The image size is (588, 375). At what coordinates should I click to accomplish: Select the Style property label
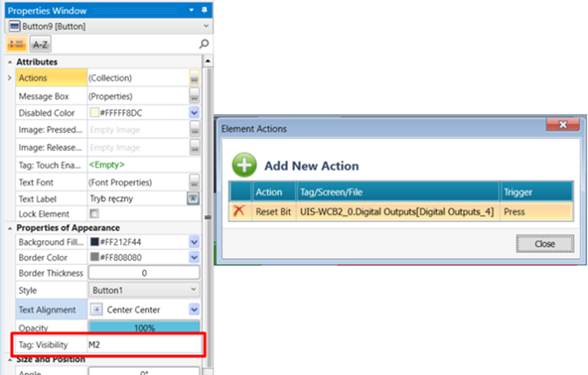point(52,290)
